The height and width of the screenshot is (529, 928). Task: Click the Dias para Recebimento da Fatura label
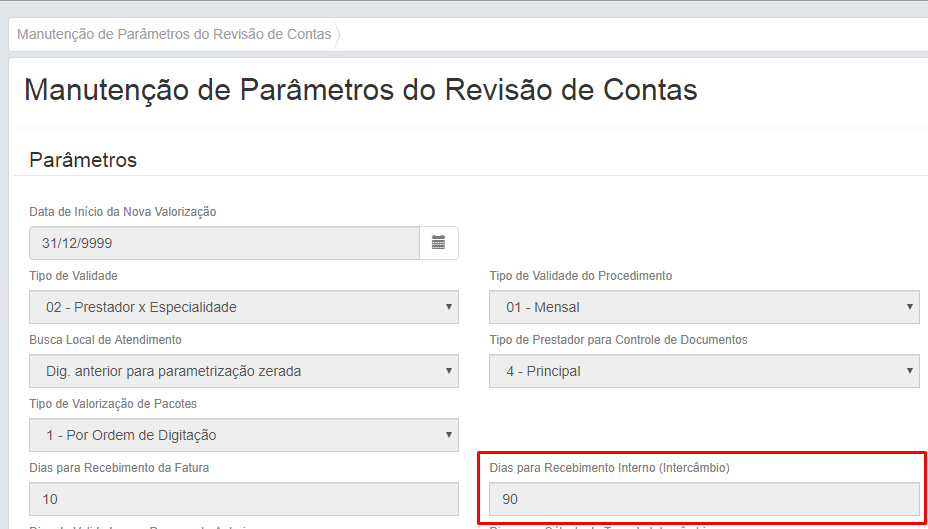[119, 467]
